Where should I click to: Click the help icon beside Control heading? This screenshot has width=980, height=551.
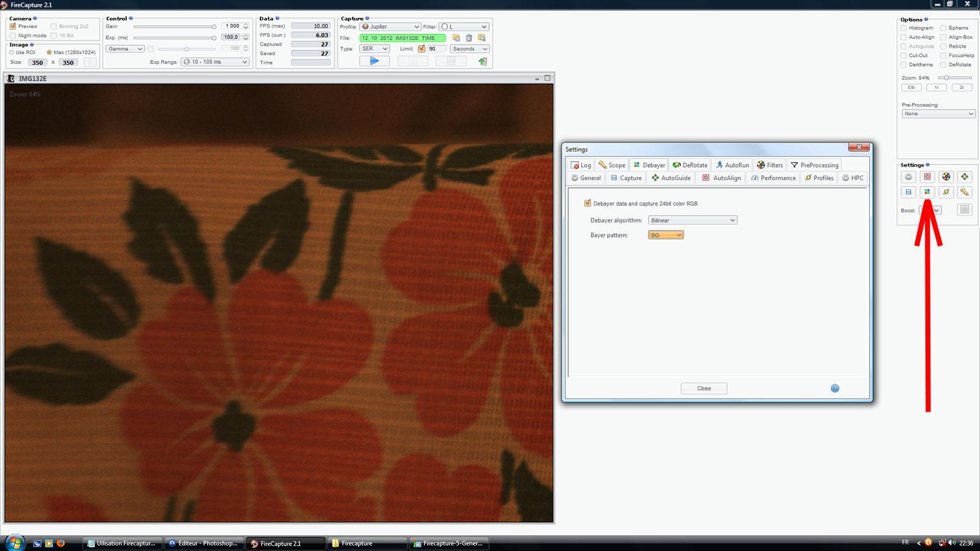131,18
